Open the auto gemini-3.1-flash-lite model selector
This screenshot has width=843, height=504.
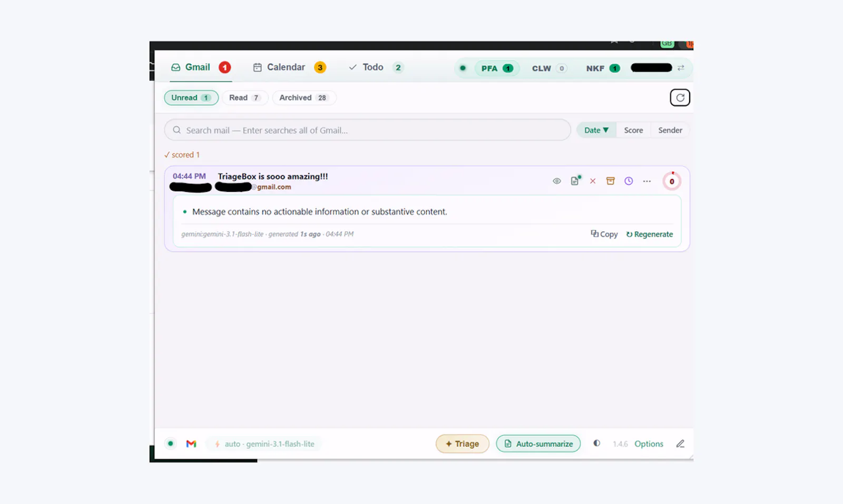pos(264,444)
